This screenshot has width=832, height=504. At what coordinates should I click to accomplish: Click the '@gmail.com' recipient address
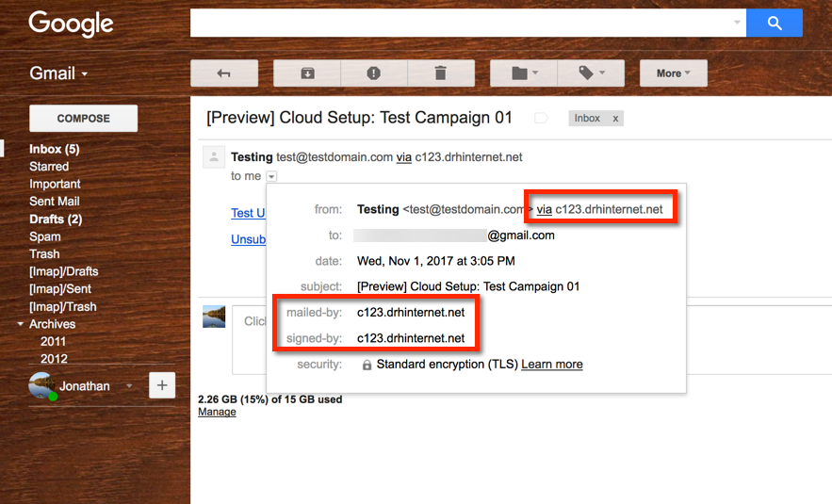521,236
